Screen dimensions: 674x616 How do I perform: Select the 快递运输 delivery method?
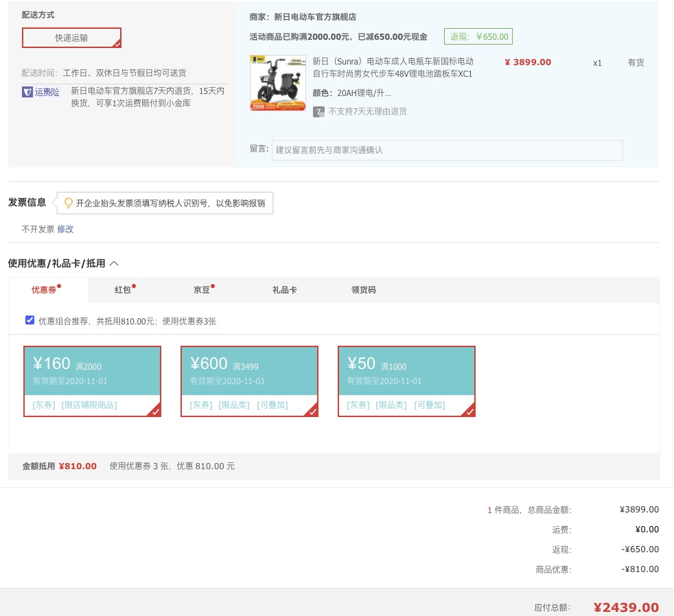pyautogui.click(x=71, y=38)
